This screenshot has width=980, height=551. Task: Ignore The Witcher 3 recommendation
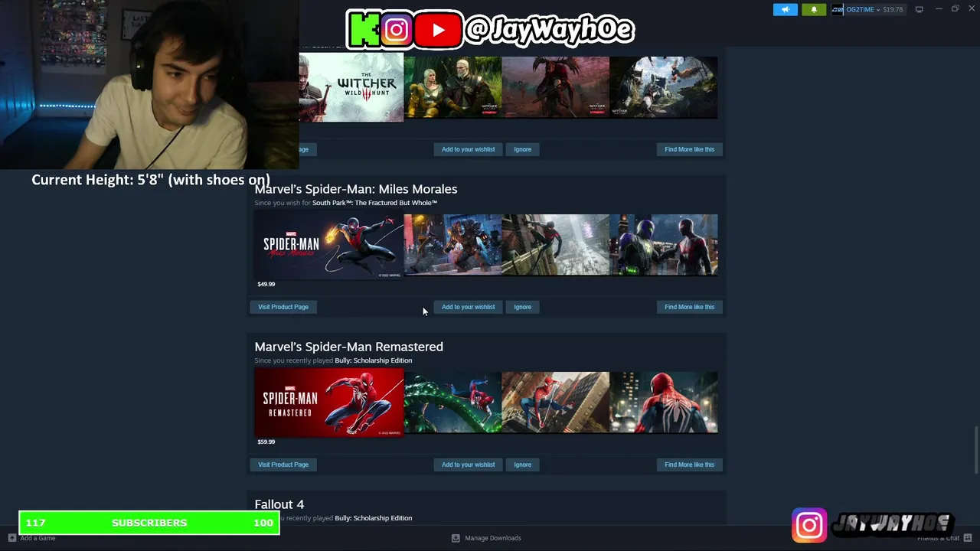pos(522,149)
